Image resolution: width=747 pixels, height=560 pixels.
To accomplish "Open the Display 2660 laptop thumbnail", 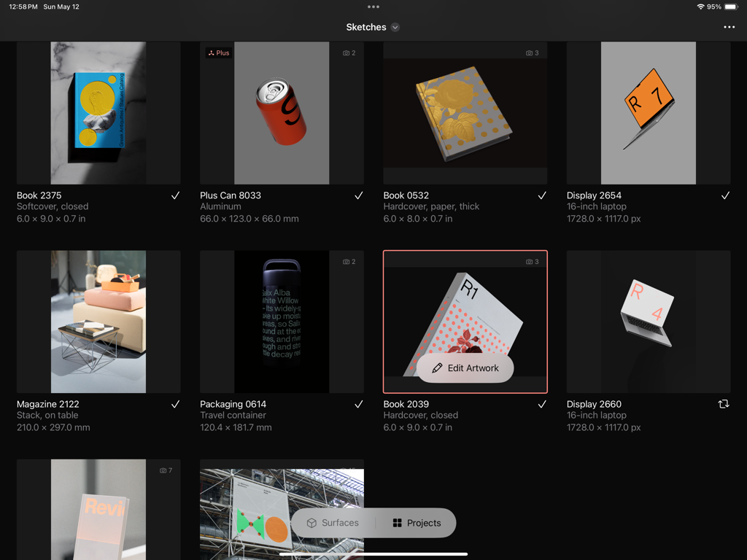I will [x=648, y=322].
